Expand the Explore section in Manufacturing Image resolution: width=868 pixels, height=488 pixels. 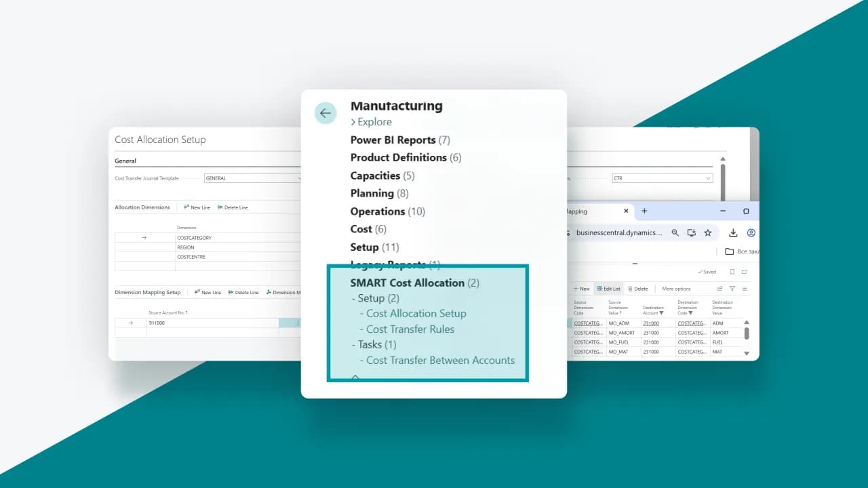click(371, 122)
